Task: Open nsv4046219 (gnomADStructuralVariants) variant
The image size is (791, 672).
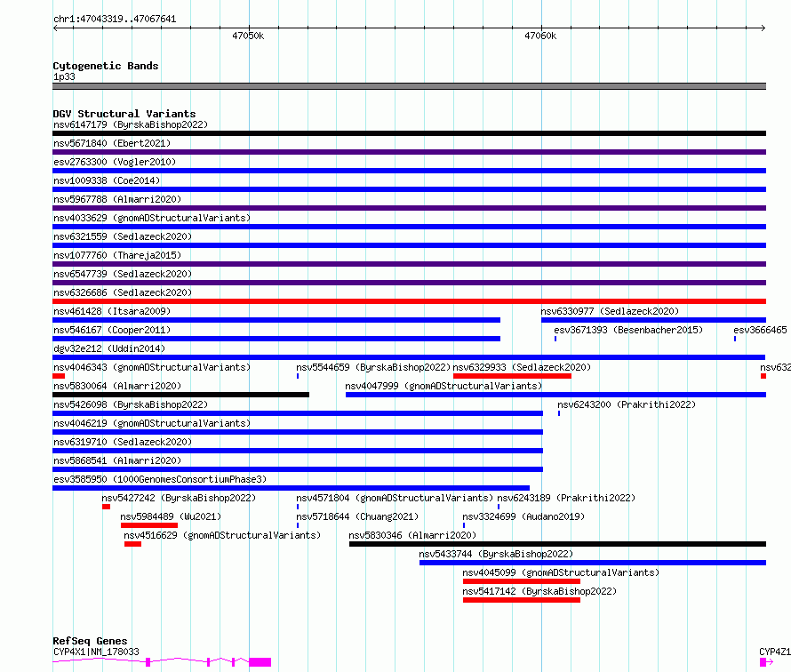Action: tap(152, 423)
